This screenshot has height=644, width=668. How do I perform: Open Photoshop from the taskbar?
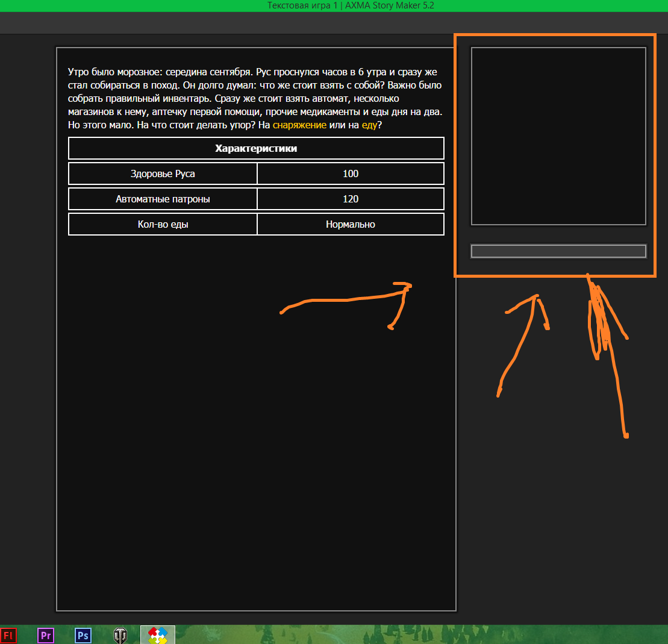tap(83, 636)
